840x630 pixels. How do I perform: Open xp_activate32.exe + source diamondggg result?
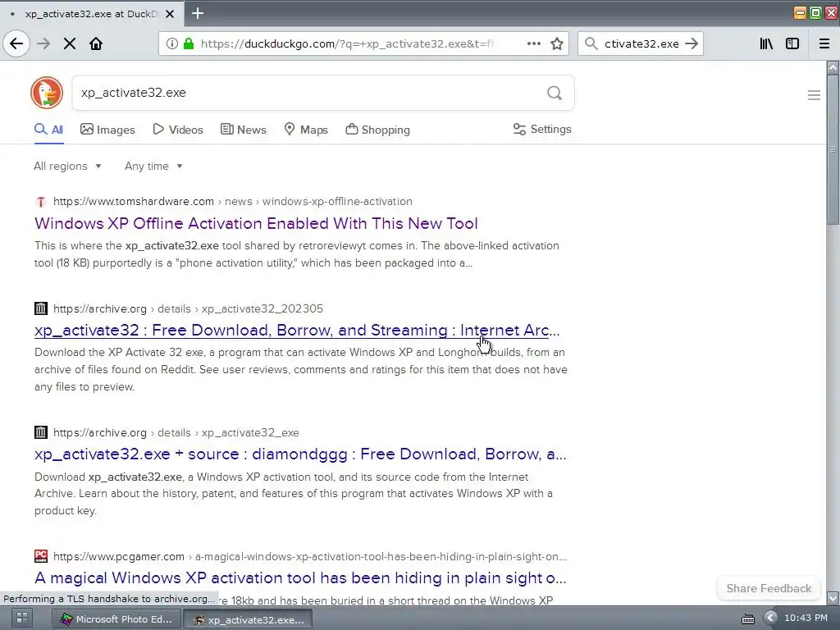(300, 454)
